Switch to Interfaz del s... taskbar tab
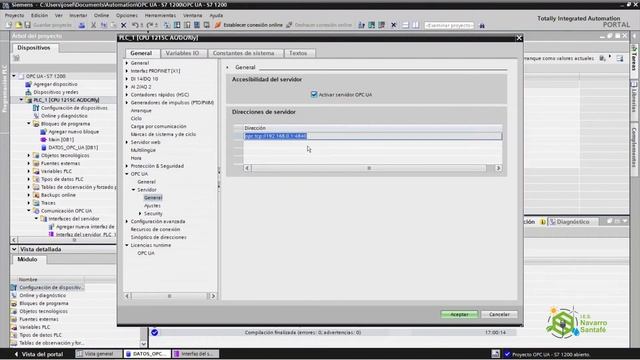 [195, 354]
